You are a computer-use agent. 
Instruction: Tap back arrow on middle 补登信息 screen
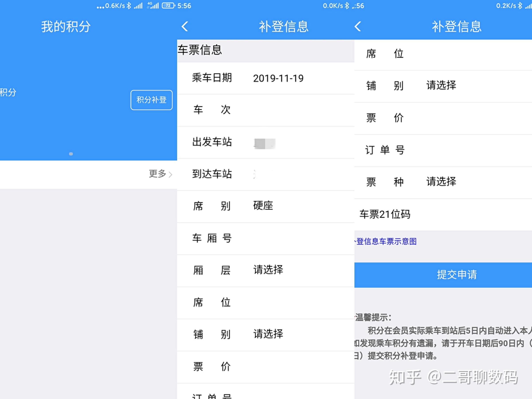[x=185, y=26]
